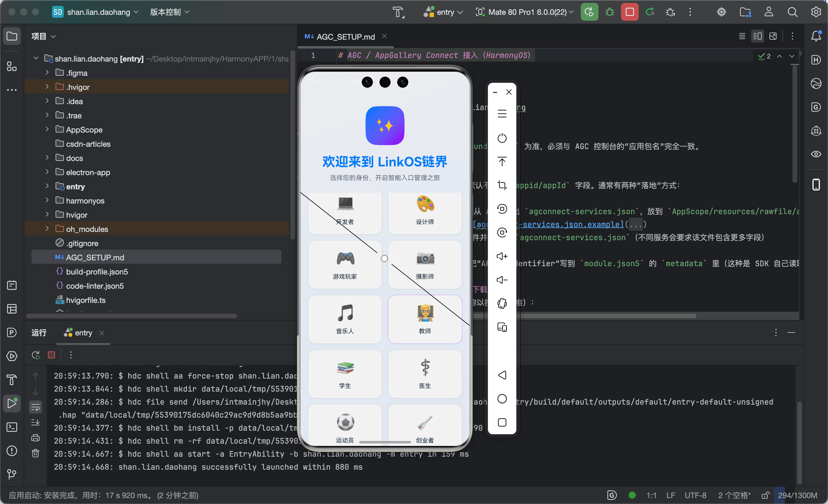Rerun entry in Run panel
This screenshot has height=504, width=828.
tap(36, 355)
